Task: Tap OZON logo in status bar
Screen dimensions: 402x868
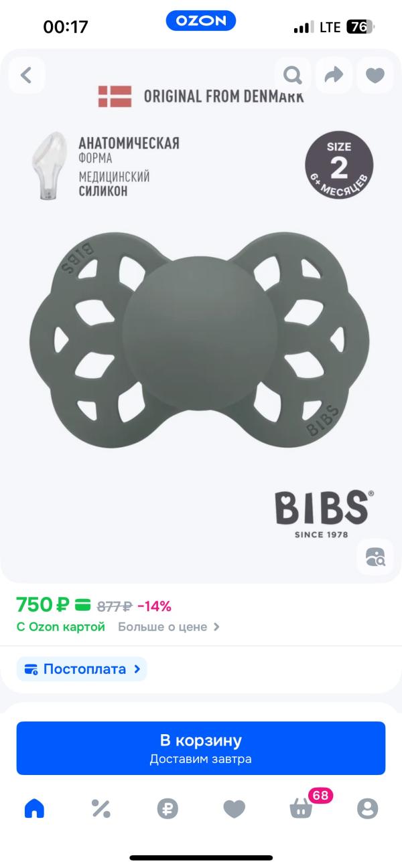Action: tap(201, 21)
